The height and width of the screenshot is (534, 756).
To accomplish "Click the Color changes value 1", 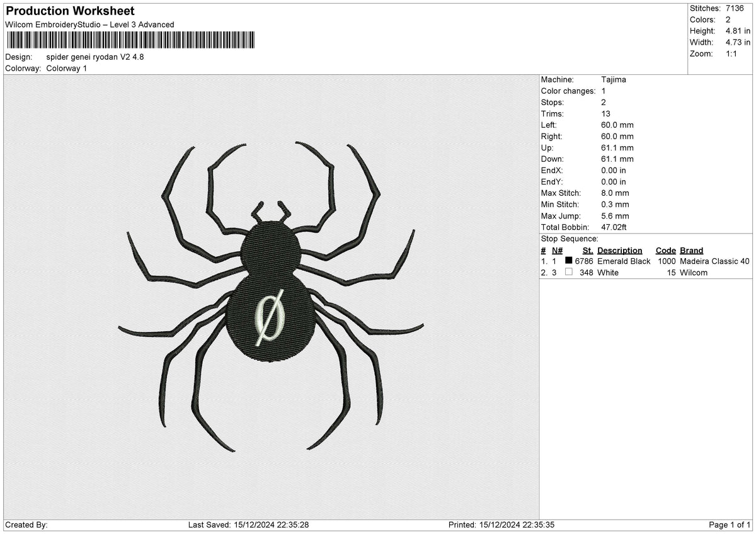I will coord(604,91).
